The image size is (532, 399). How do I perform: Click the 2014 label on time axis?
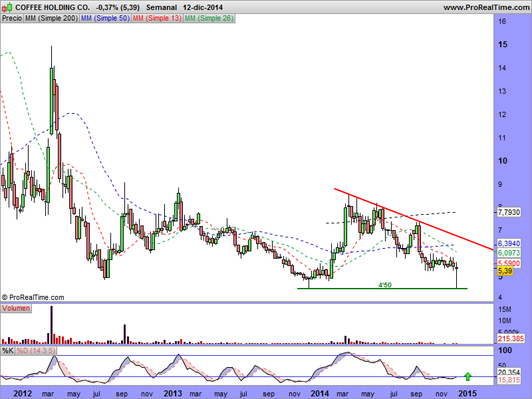tap(320, 394)
